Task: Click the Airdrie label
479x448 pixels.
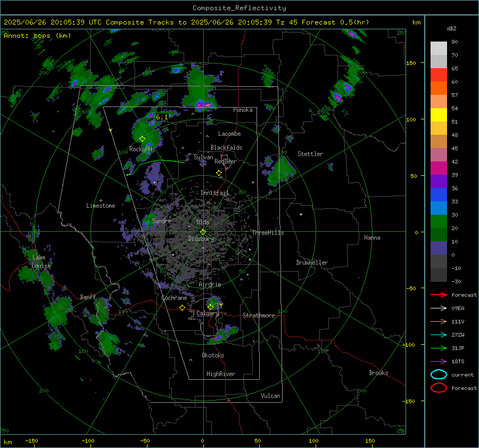Action: [210, 284]
